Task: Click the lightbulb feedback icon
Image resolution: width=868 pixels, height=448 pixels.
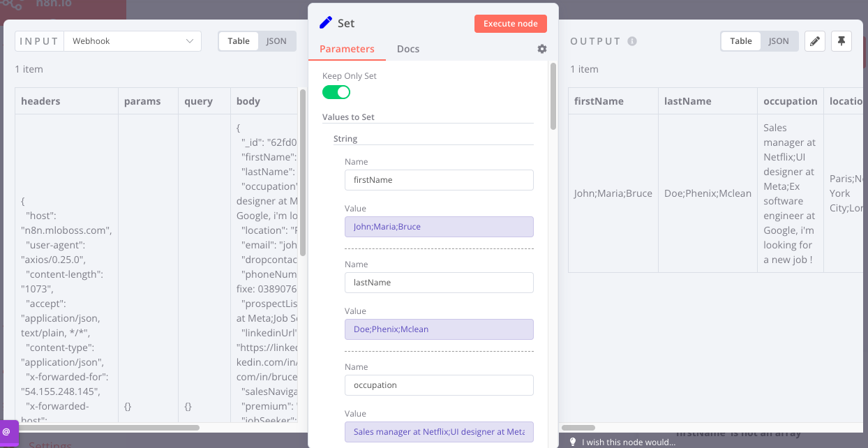Action: [573, 442]
